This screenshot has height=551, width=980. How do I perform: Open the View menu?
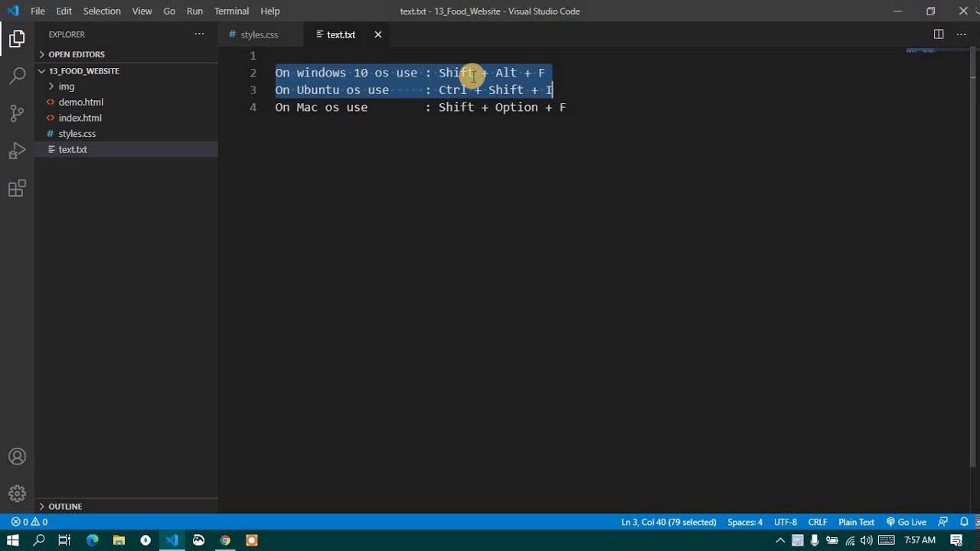(x=142, y=11)
